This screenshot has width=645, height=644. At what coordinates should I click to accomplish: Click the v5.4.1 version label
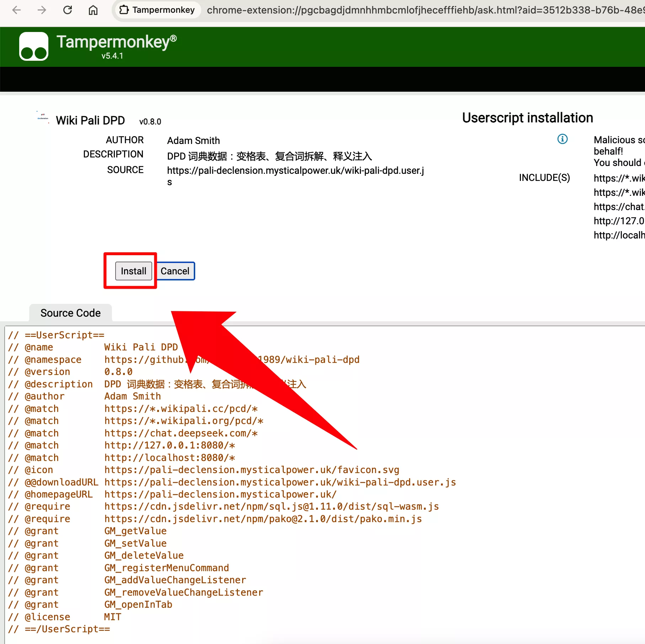112,56
